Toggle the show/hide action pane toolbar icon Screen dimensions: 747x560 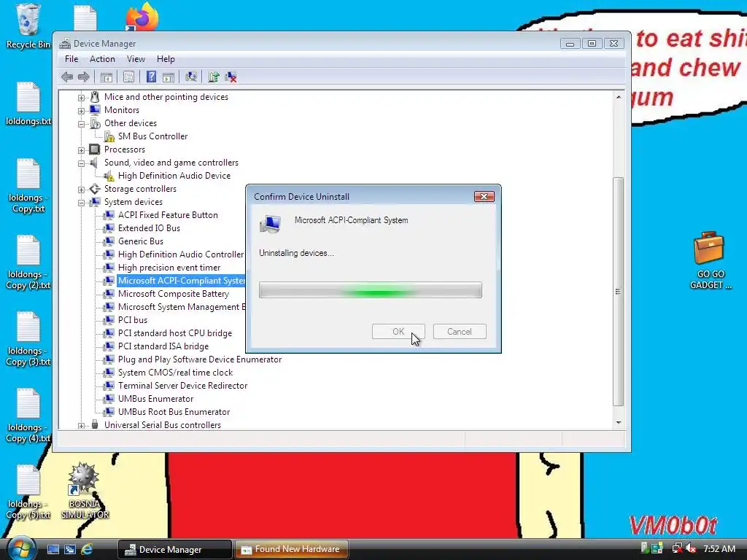click(x=169, y=77)
